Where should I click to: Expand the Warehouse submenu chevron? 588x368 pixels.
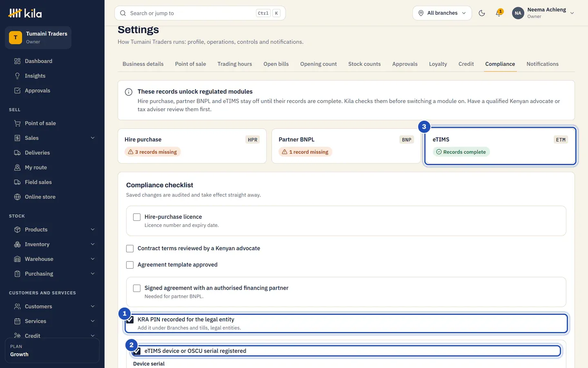point(93,259)
